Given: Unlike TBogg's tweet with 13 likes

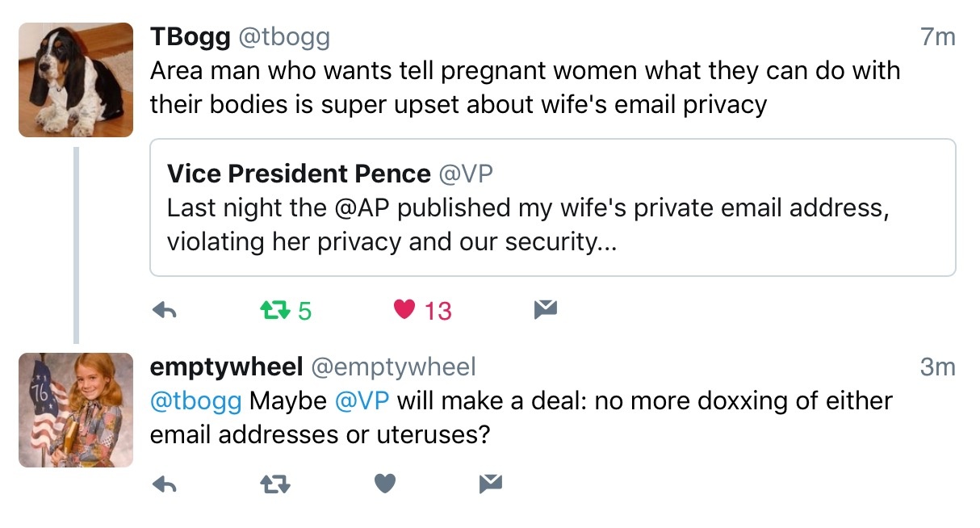Looking at the screenshot, I should (404, 309).
